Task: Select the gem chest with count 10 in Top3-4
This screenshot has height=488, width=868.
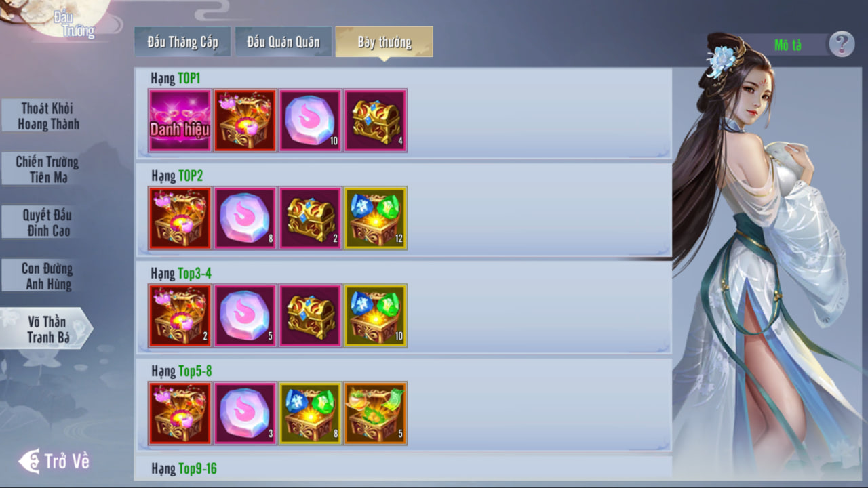Action: tap(375, 316)
